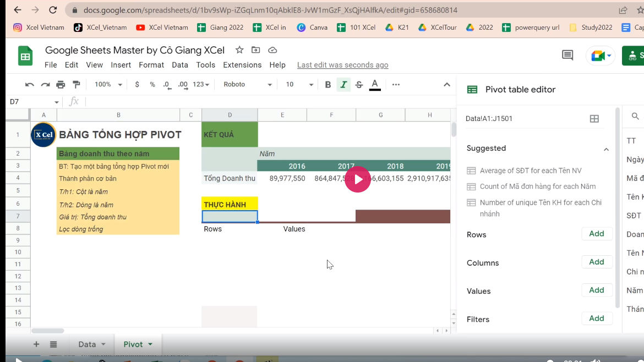The height and width of the screenshot is (362, 644).
Task: Open the Pivot sheet tab menu arrow
Action: [x=150, y=344]
